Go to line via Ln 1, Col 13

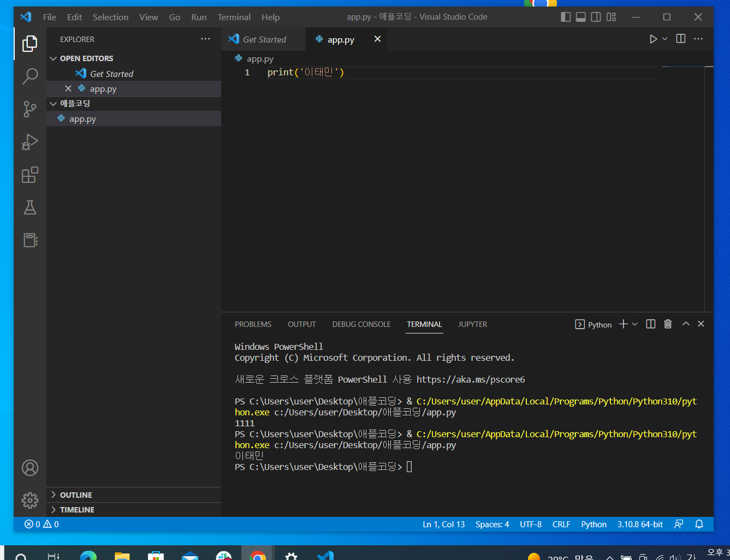pyautogui.click(x=444, y=525)
